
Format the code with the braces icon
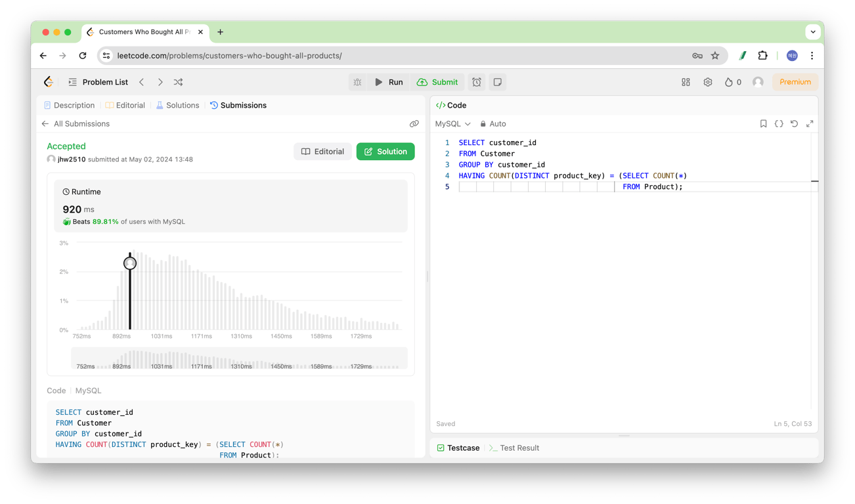tap(779, 123)
